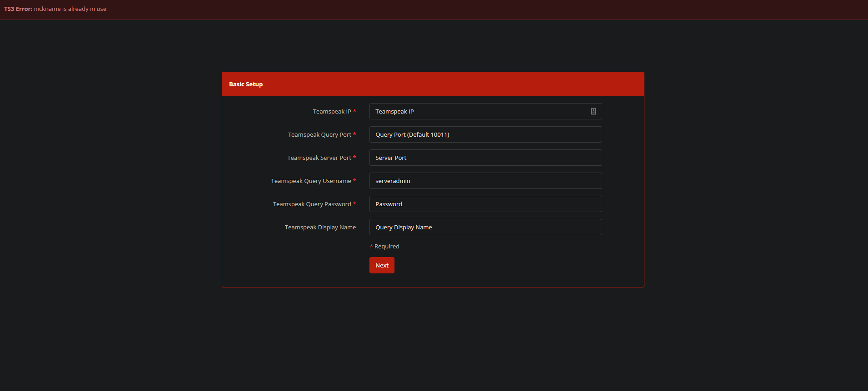Viewport: 868px width, 391px height.
Task: Click the "Teamspeak Query Port" label
Action: tap(319, 135)
